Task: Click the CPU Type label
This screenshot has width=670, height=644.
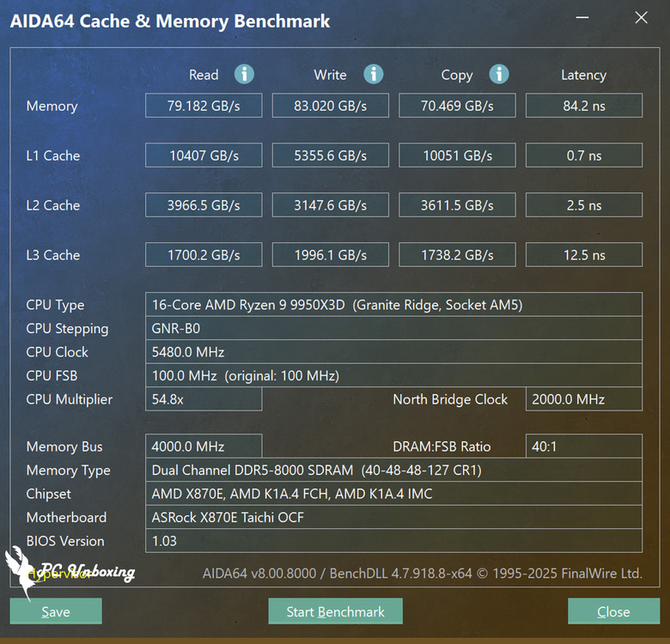Action: coord(55,305)
